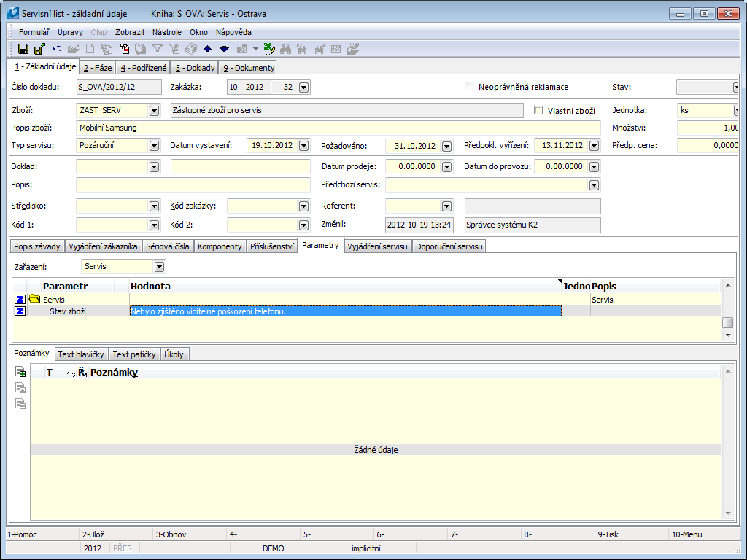Screen dimensions: 747x560
Task: Enable the Neoprávněná reklamace checkbox
Action: 469,87
